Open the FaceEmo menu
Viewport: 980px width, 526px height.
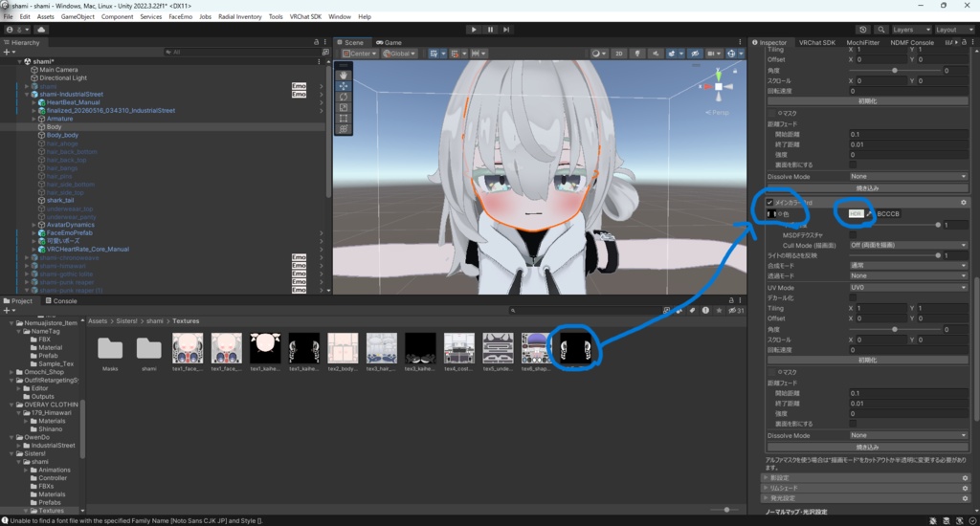[180, 17]
